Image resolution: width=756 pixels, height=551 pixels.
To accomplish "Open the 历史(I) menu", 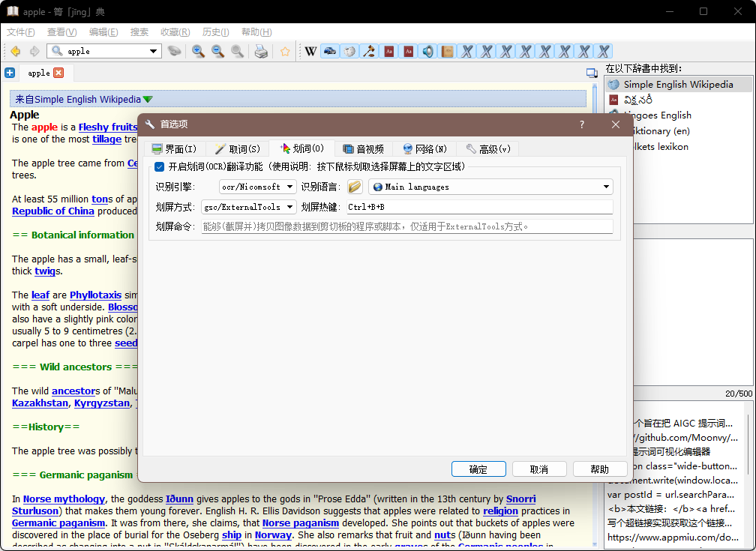I will (215, 32).
